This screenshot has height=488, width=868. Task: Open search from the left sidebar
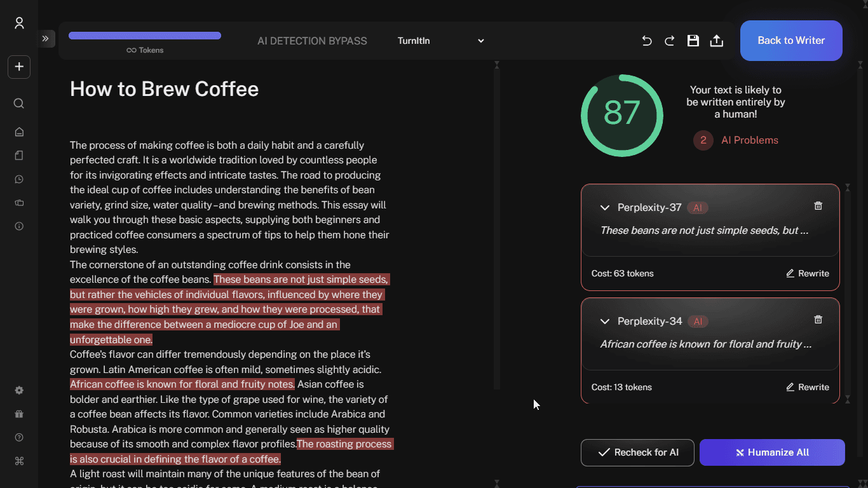(x=19, y=104)
